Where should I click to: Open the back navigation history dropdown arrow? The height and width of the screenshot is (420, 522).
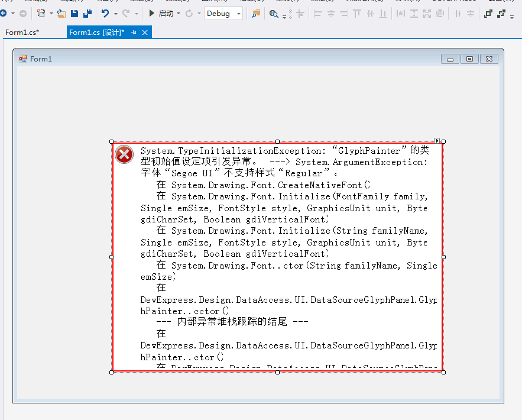click(x=13, y=14)
